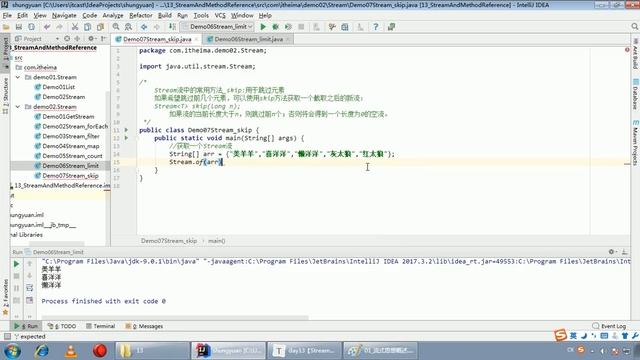Click the Replace toolbar icon
Viewport: 640px width, 360px height.
point(129,27)
